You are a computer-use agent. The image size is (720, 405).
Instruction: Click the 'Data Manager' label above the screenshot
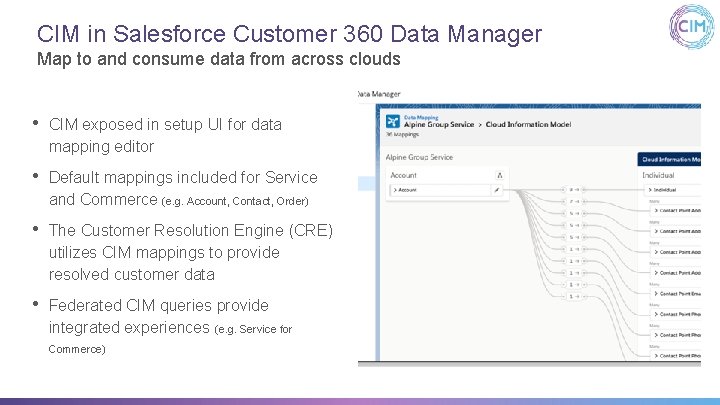click(379, 94)
